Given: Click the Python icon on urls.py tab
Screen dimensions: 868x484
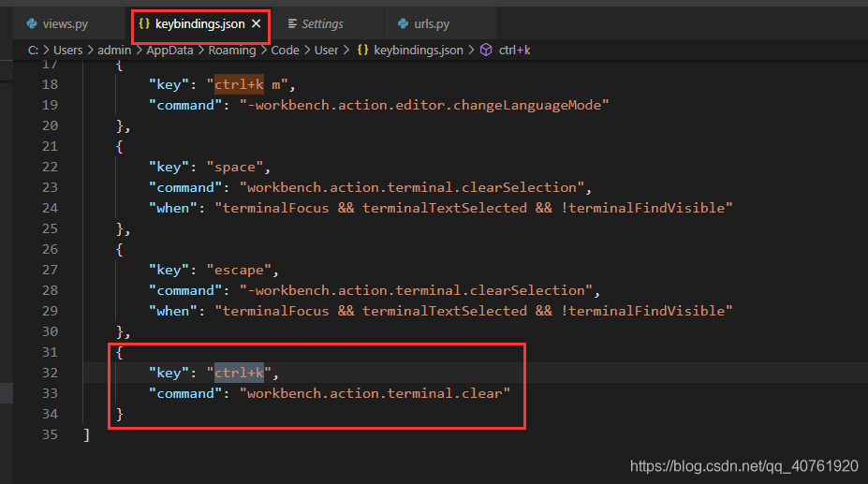Looking at the screenshot, I should [403, 23].
